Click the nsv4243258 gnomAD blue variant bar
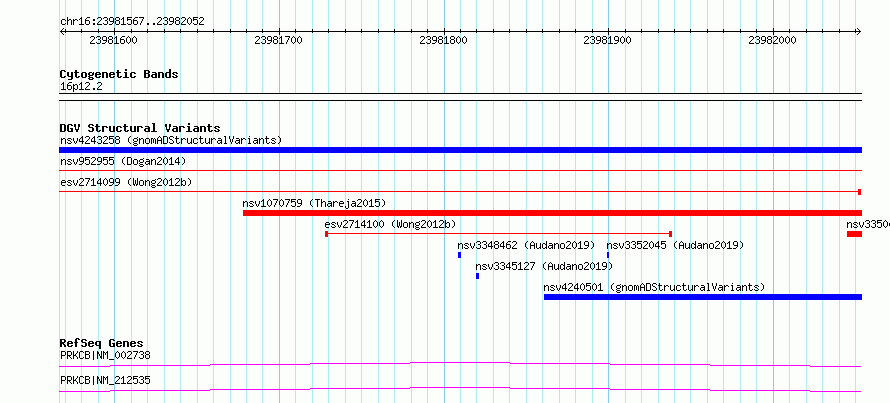Image resolution: width=890 pixels, height=403 pixels. 460,150
